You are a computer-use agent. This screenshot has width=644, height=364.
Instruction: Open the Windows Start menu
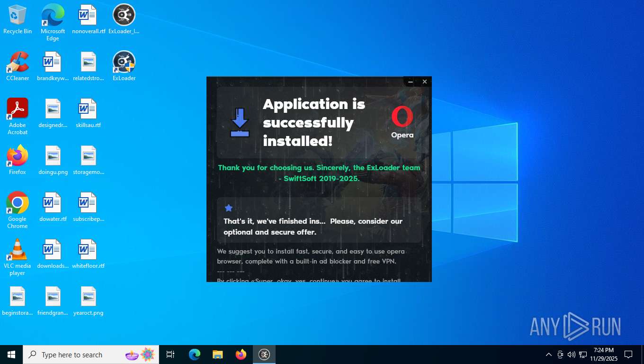pyautogui.click(x=11, y=355)
